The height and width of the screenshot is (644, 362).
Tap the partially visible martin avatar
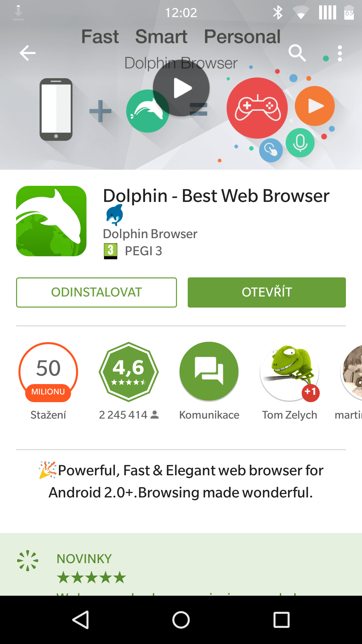pos(351,372)
